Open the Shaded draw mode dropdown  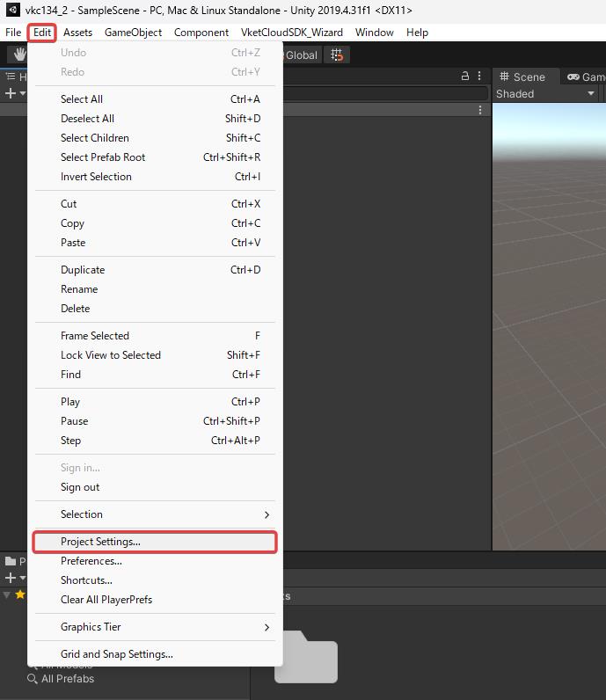(545, 93)
